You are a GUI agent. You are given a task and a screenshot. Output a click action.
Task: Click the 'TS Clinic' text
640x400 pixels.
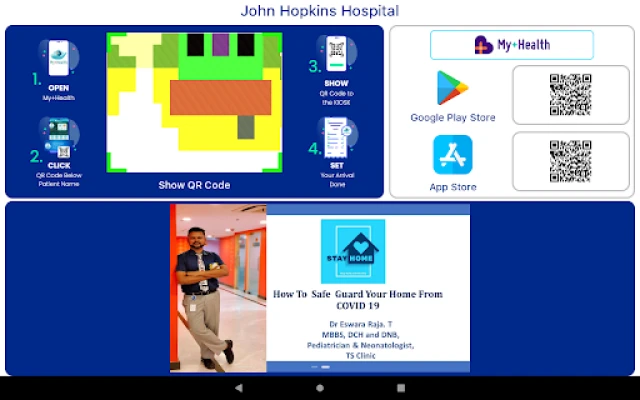pyautogui.click(x=361, y=356)
